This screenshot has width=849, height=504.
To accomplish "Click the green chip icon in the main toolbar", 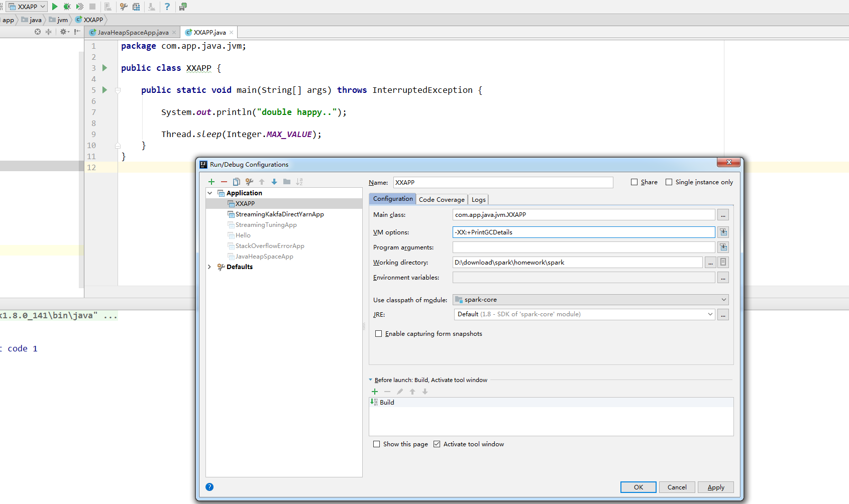I will 183,7.
